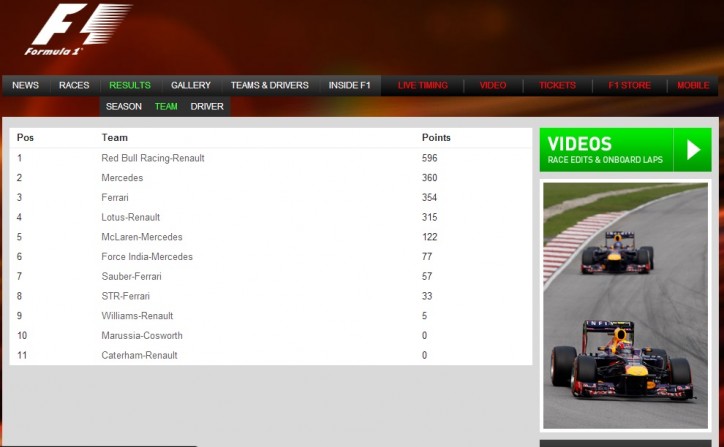724x447 pixels.
Task: Go to TEAMS & DRIVERS section
Action: coord(270,85)
